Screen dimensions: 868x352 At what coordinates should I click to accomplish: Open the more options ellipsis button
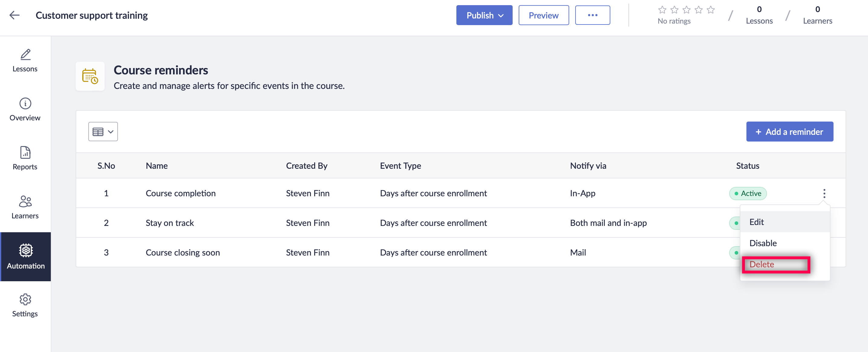click(592, 15)
